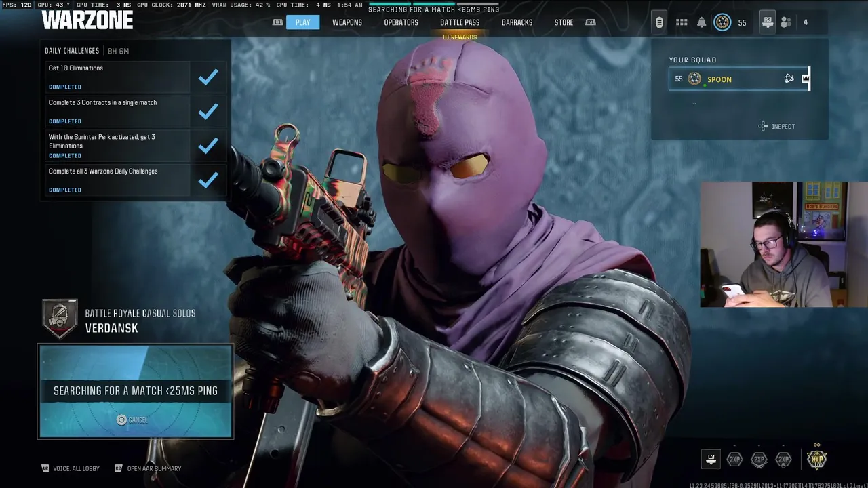Click the first 2XP rank token
Image resolution: width=868 pixels, height=488 pixels.
coord(734,459)
